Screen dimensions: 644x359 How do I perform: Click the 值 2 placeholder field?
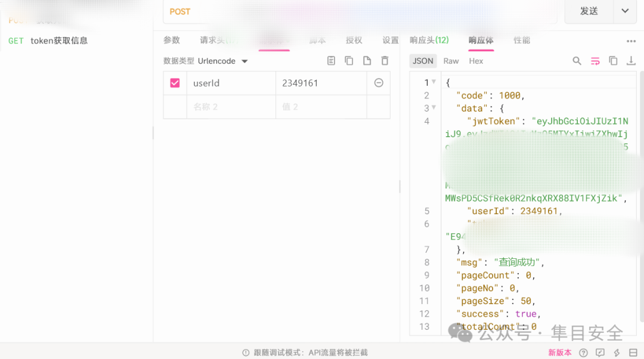click(x=321, y=107)
